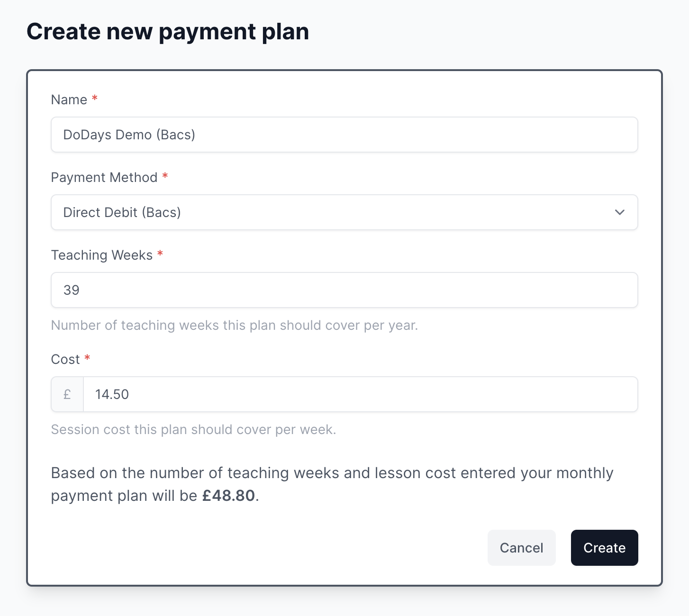
Task: Click the Teaching Weeks input showing 39
Action: (344, 290)
